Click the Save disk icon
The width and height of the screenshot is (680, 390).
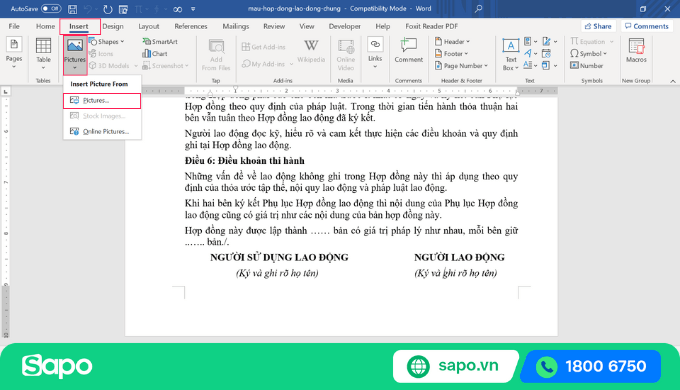(x=72, y=9)
